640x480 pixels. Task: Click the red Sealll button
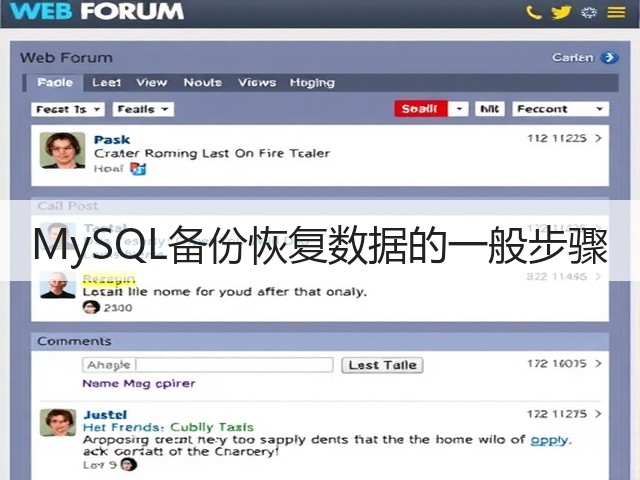(x=421, y=109)
